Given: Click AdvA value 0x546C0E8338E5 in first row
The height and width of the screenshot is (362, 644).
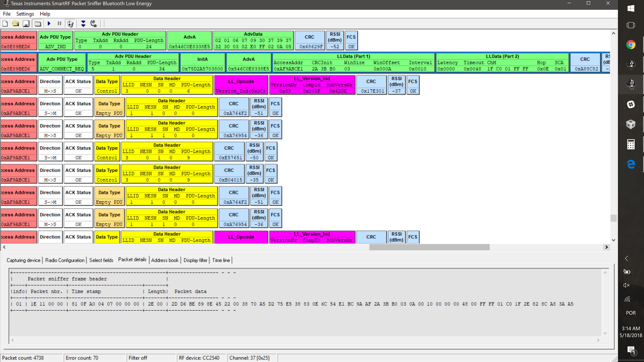Looking at the screenshot, I should point(189,46).
